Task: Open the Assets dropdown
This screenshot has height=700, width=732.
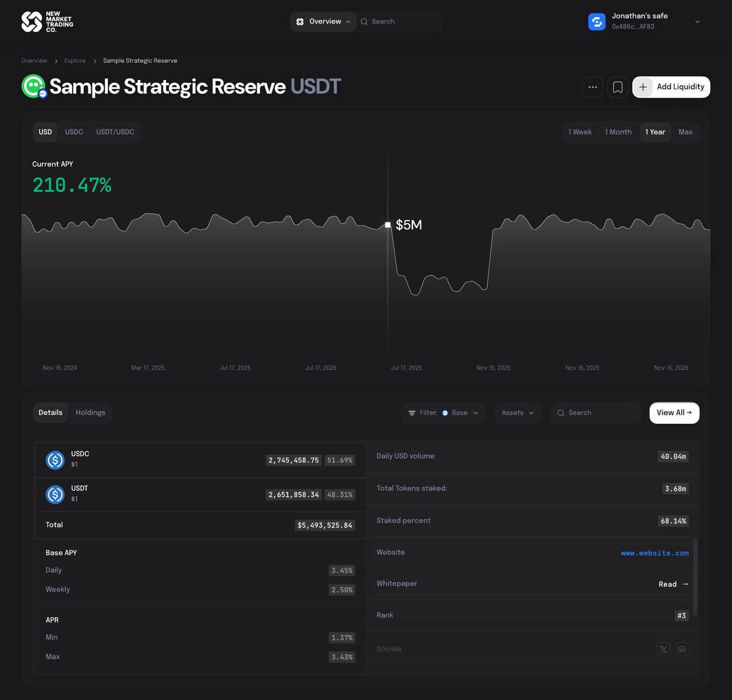Action: 517,413
